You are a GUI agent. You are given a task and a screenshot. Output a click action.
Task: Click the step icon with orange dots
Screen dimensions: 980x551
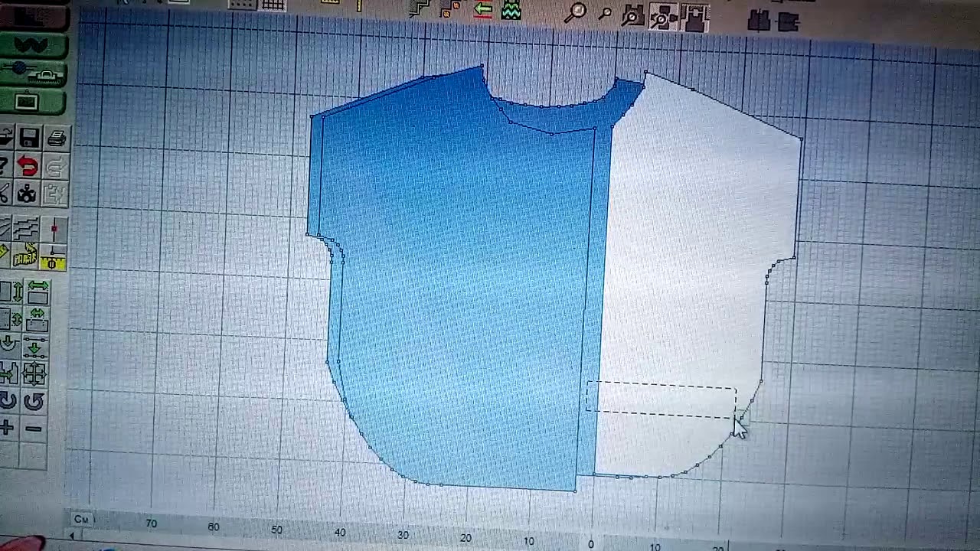point(450,9)
